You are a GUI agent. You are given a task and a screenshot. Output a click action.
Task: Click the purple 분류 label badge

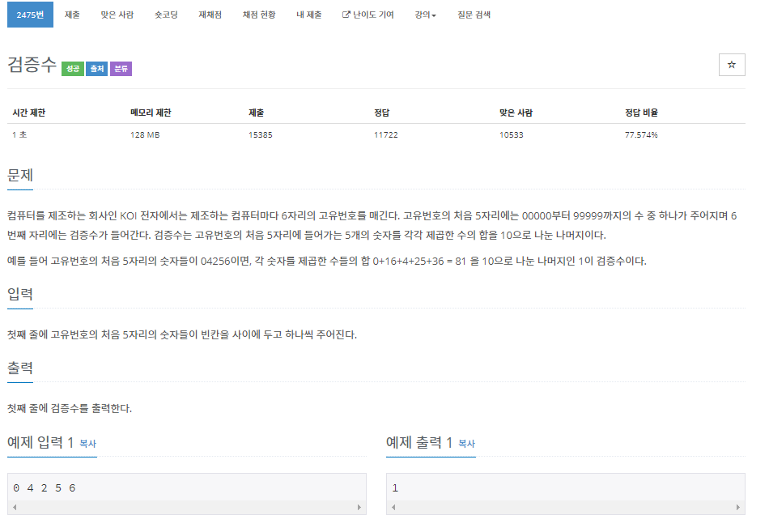(x=121, y=69)
